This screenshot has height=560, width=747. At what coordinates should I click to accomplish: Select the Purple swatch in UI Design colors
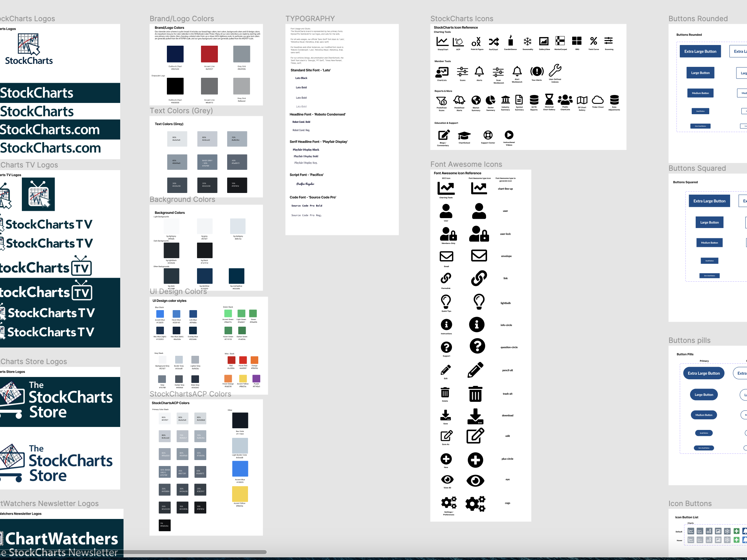[256, 378]
